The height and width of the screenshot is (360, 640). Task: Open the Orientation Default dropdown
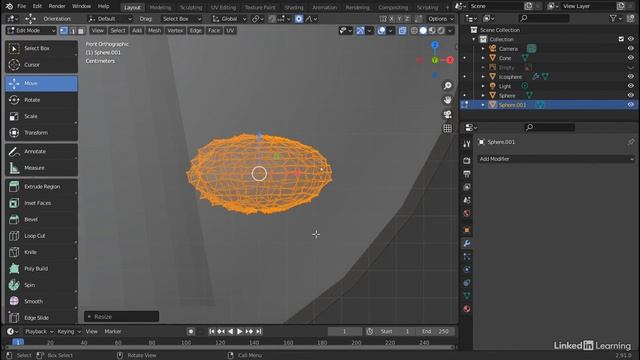pyautogui.click(x=110, y=19)
